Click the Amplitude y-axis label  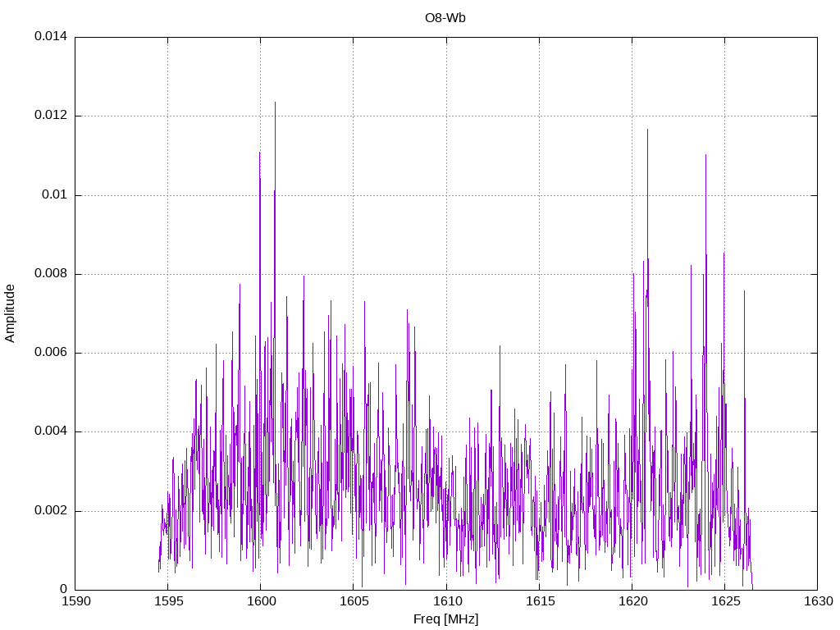click(x=10, y=313)
